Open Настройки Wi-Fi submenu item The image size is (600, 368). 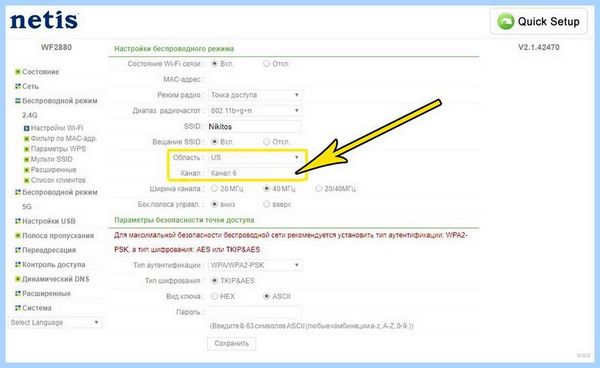click(x=57, y=128)
